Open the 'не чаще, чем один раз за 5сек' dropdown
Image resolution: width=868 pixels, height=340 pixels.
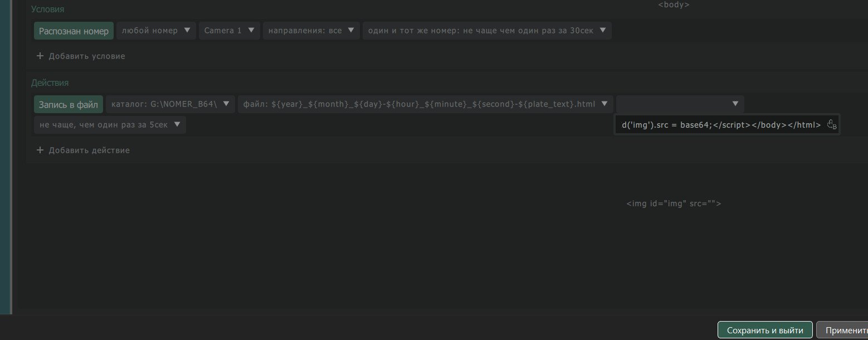click(x=110, y=124)
